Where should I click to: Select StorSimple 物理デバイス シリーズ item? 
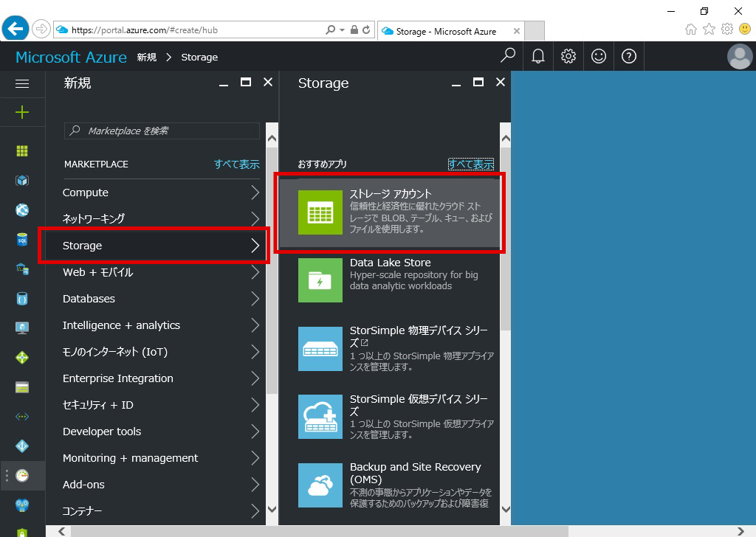click(390, 349)
